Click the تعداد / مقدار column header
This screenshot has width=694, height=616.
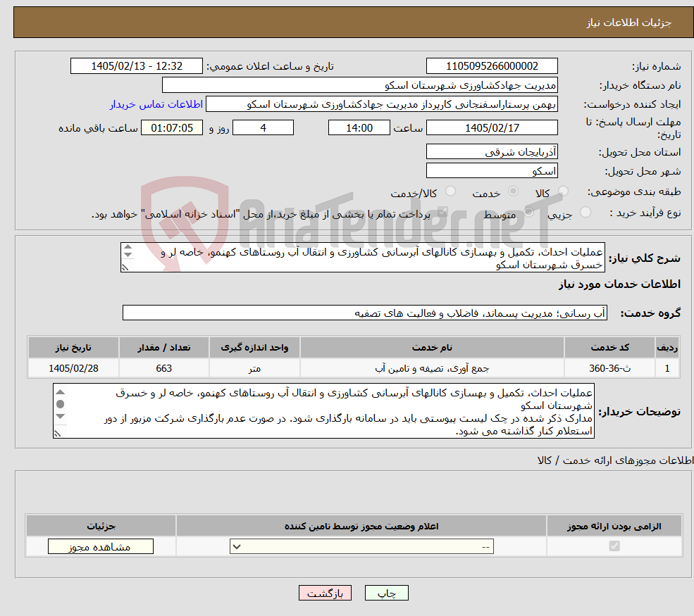point(163,348)
